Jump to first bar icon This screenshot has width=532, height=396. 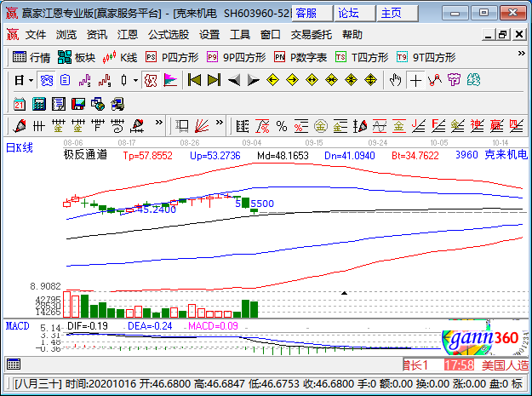point(194,80)
